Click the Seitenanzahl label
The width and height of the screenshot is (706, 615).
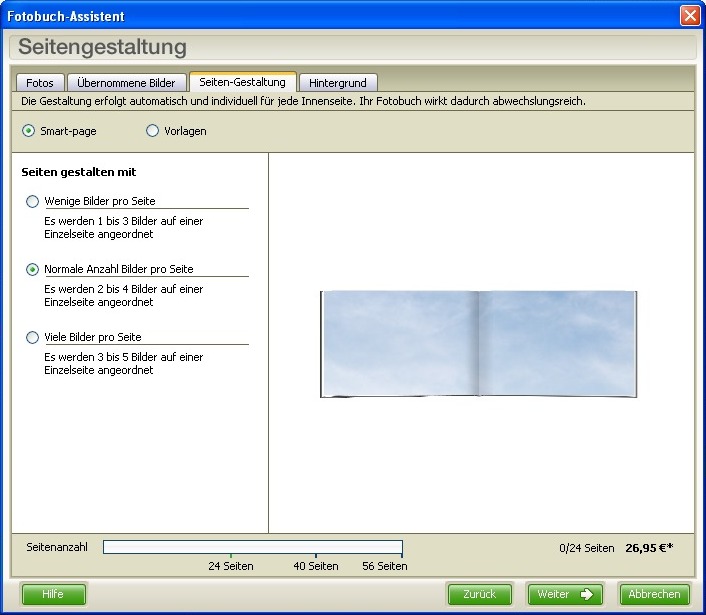(57, 547)
